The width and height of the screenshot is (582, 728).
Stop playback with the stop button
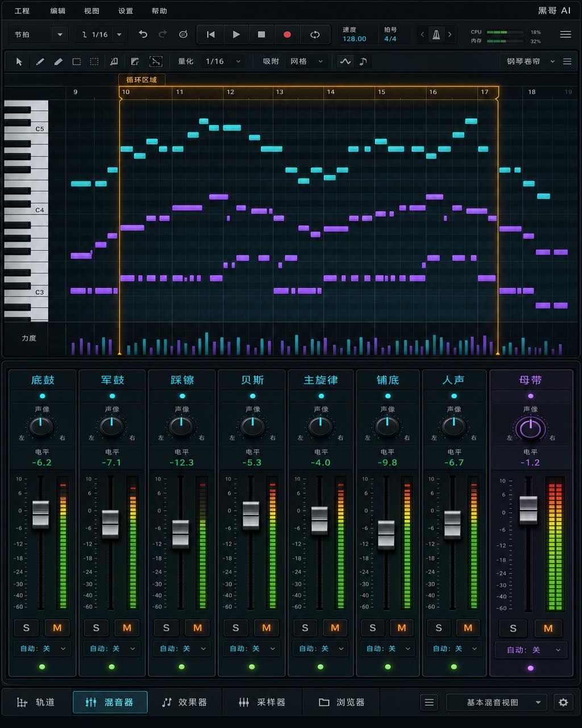coord(261,35)
